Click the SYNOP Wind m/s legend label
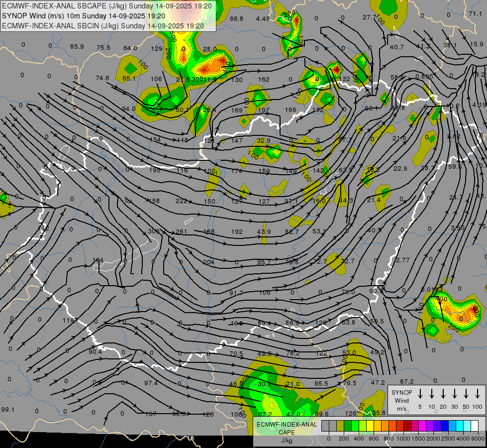 click(401, 400)
